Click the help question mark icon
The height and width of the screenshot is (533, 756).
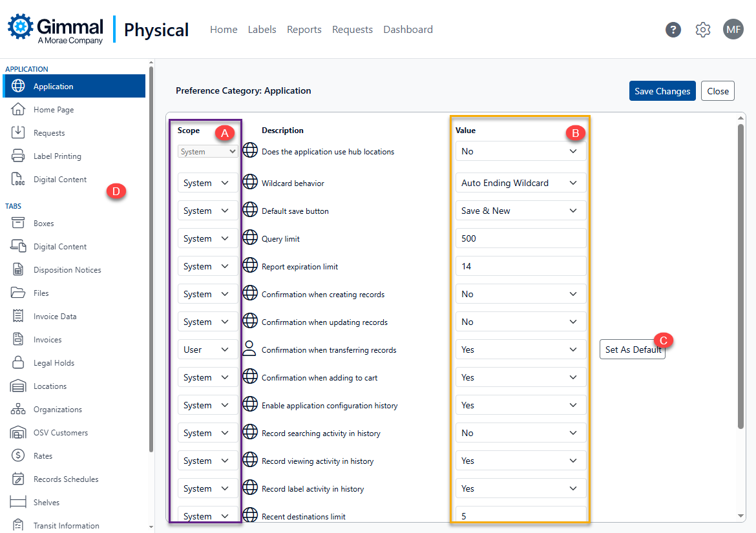673,30
